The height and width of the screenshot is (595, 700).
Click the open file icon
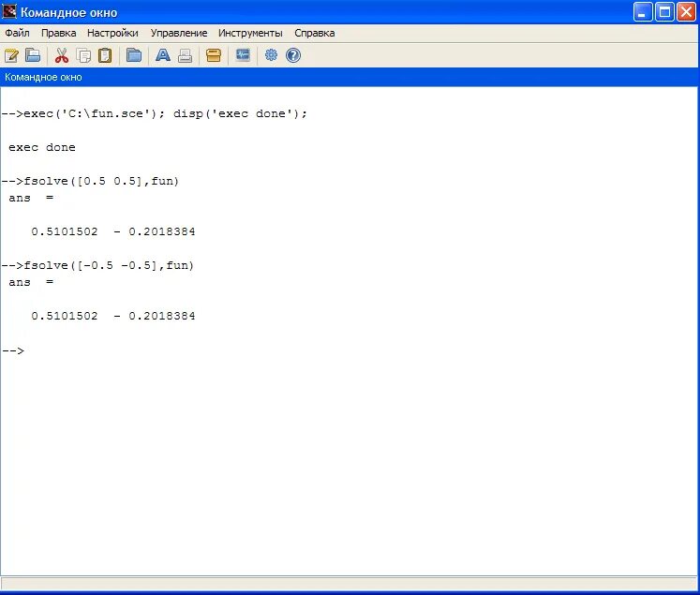point(33,55)
